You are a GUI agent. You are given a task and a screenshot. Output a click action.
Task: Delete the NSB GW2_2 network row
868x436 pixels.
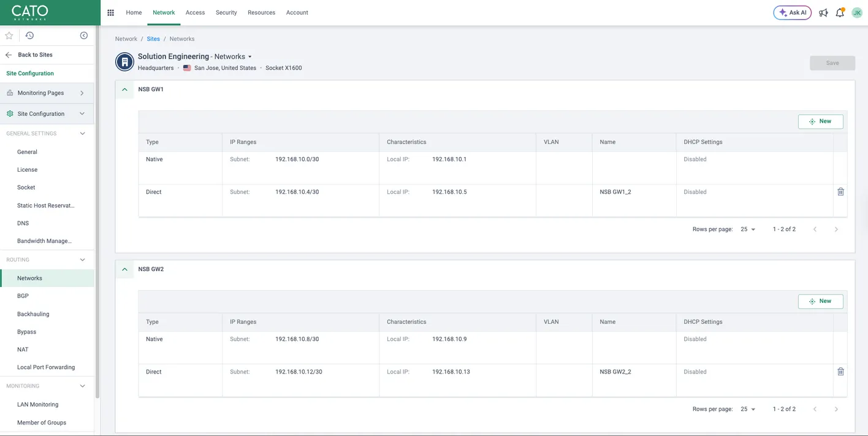tap(840, 372)
